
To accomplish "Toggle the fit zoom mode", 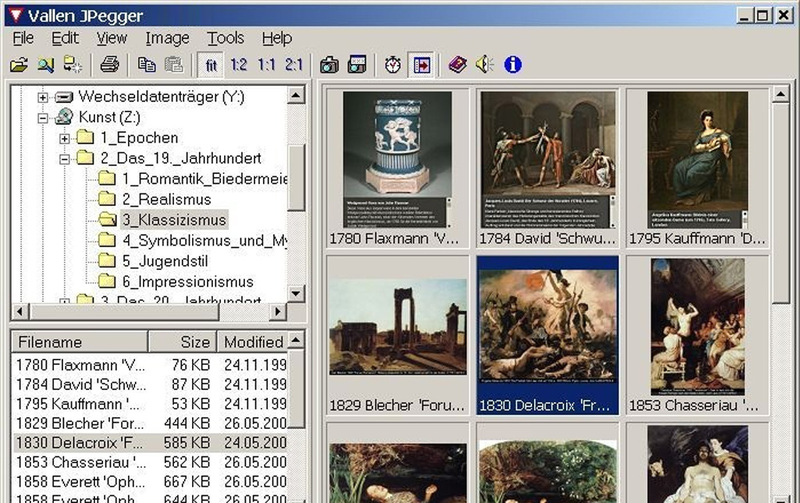I will point(211,65).
